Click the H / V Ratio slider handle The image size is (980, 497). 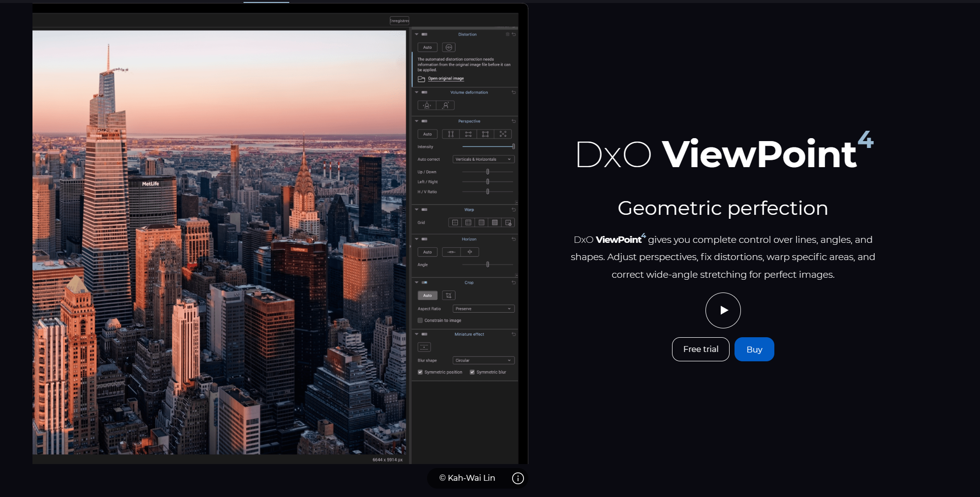click(x=488, y=192)
